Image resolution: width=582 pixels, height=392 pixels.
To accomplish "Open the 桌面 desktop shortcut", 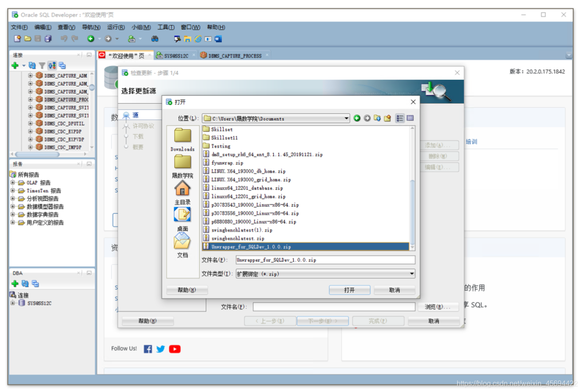I will [x=183, y=219].
